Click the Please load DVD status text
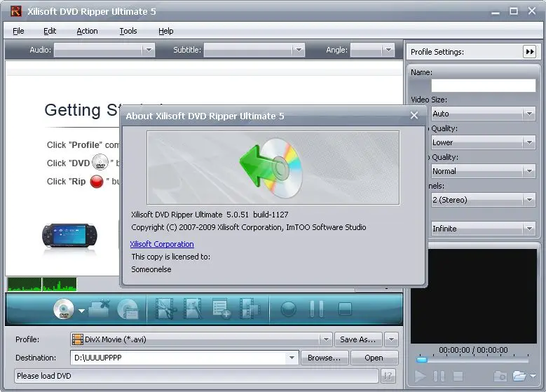Viewport: 546px width, 392px height. (44, 376)
